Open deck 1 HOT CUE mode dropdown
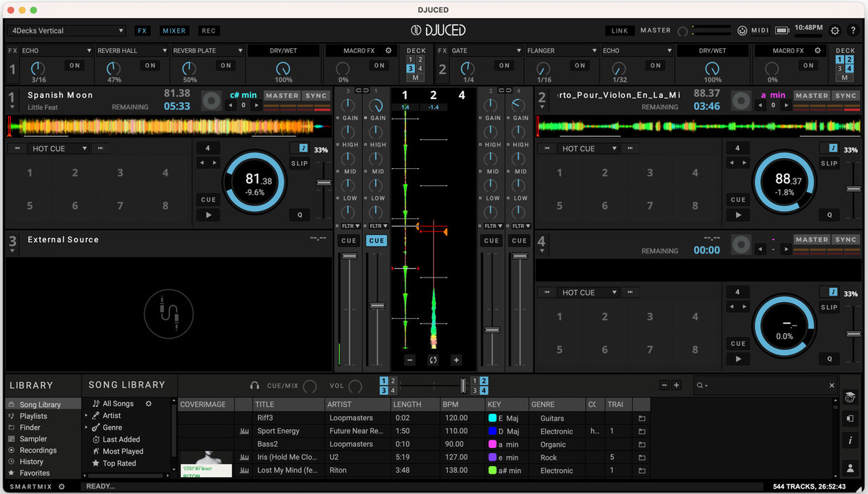Image resolution: width=868 pixels, height=494 pixels. 59,149
